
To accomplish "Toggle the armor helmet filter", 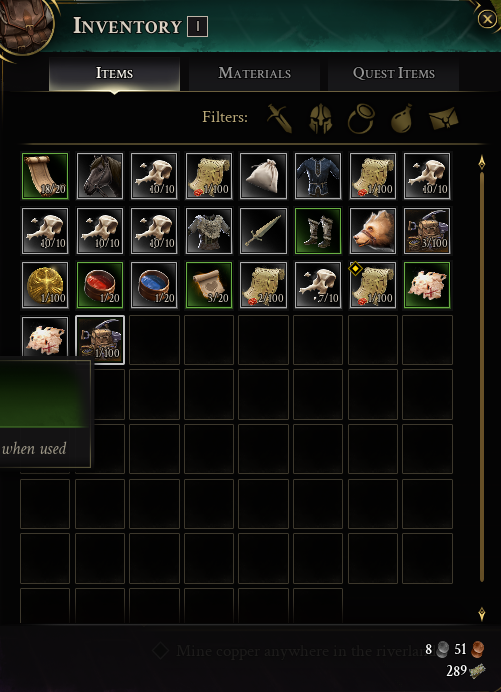I will point(320,118).
